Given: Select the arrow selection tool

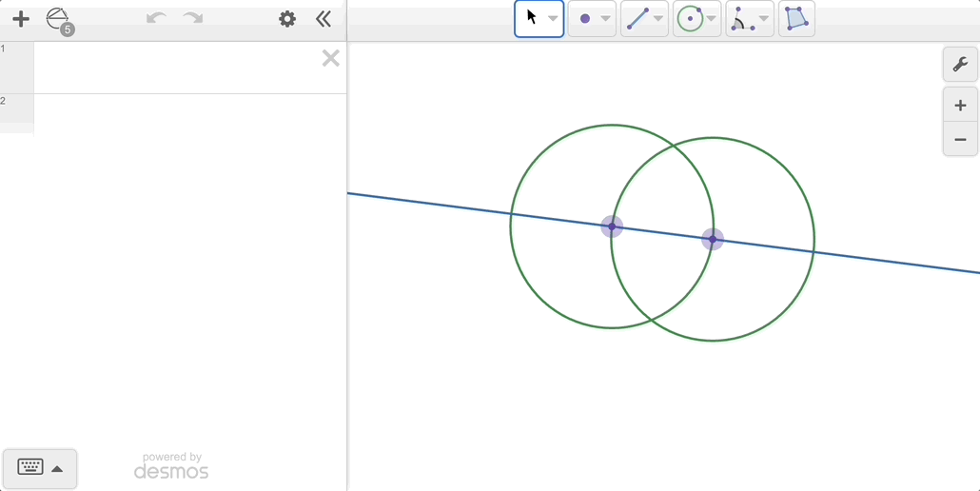Looking at the screenshot, I should [532, 18].
